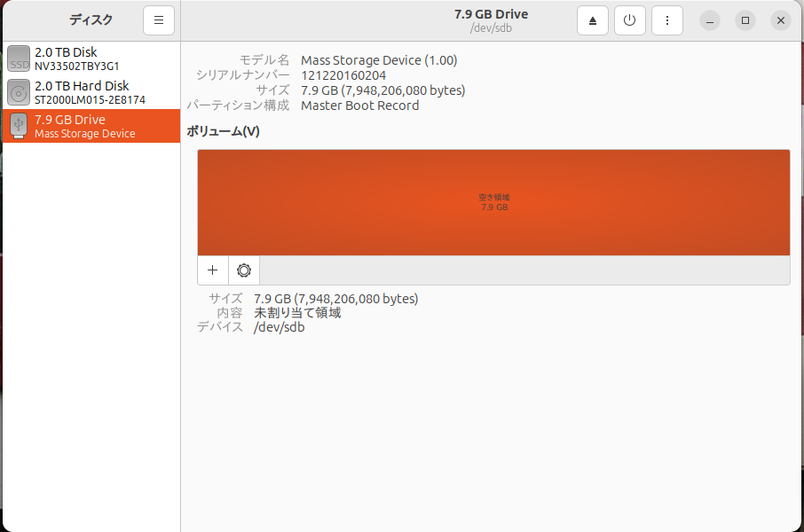Select 2.0 TB Disk NV33502TBY3G1 entry
This screenshot has width=804, height=532.
[91, 59]
